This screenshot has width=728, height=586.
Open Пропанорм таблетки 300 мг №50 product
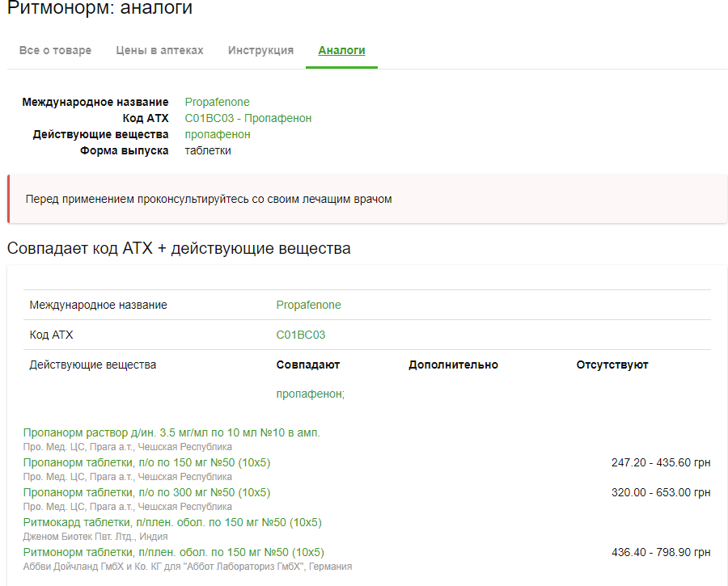(146, 492)
